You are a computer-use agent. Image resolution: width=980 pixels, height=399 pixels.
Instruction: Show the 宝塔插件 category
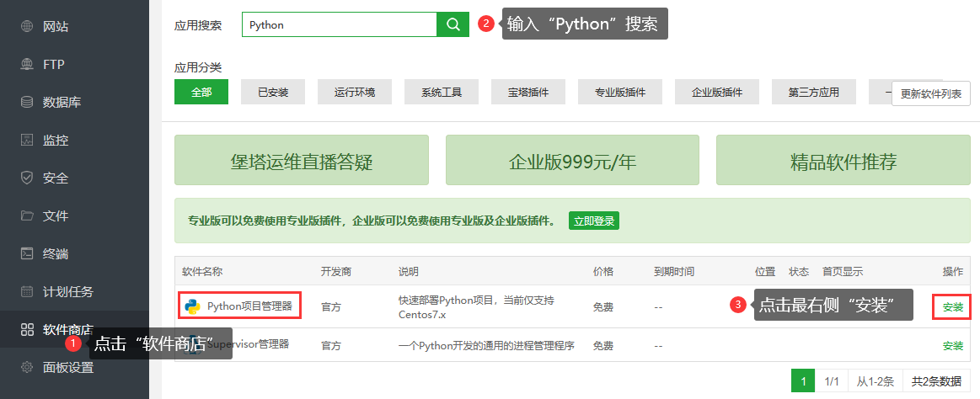pyautogui.click(x=528, y=92)
